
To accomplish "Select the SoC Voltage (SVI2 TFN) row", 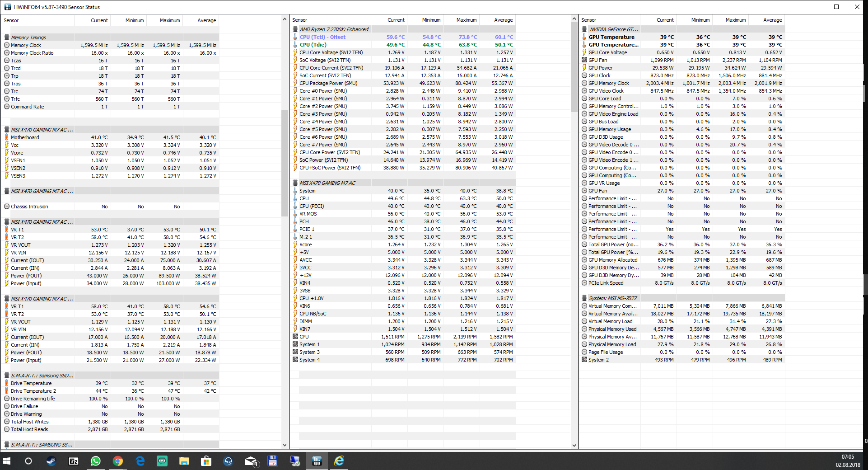I will coord(403,60).
